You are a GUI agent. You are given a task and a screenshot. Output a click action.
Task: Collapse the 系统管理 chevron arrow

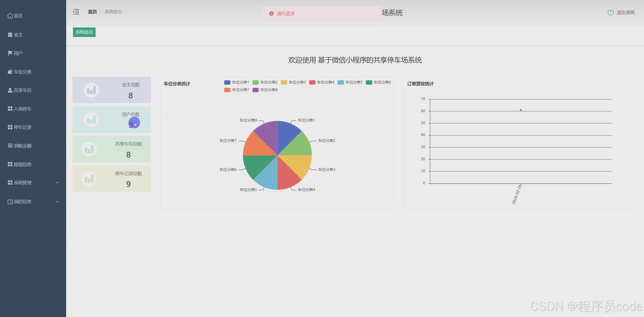point(57,182)
